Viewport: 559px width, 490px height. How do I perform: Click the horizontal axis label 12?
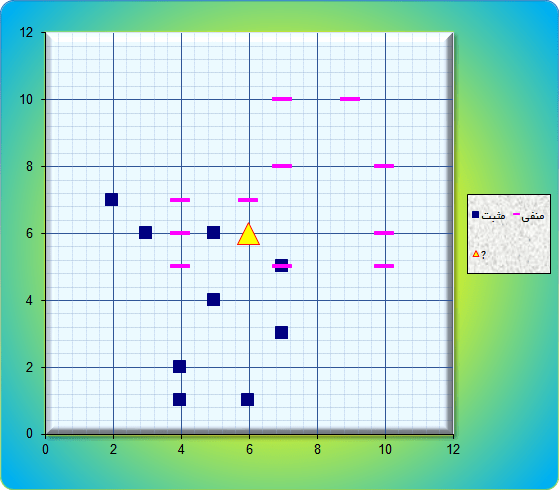pyautogui.click(x=453, y=449)
